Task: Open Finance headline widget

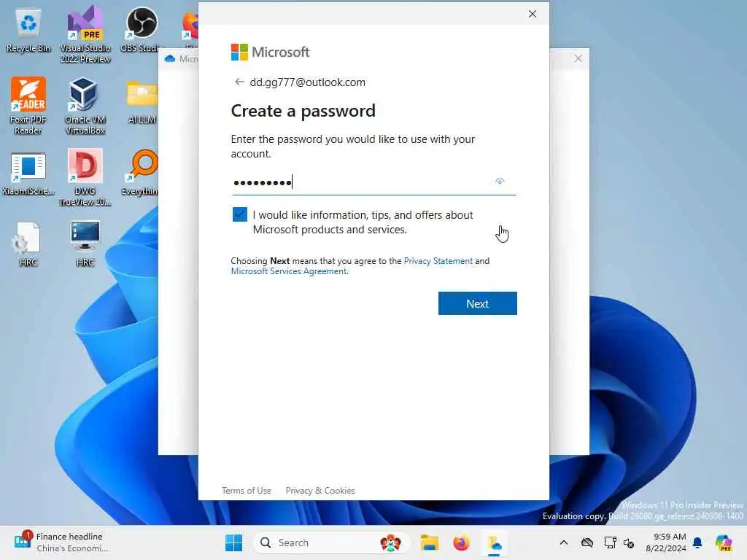Action: point(61,542)
